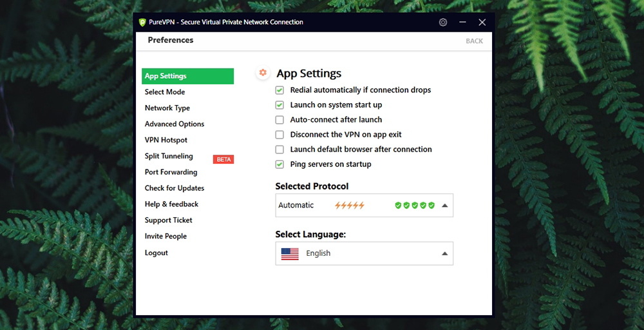Screen dimensions: 644x330
Task: Enable Disconnect the VPN on app exit
Action: click(x=279, y=134)
